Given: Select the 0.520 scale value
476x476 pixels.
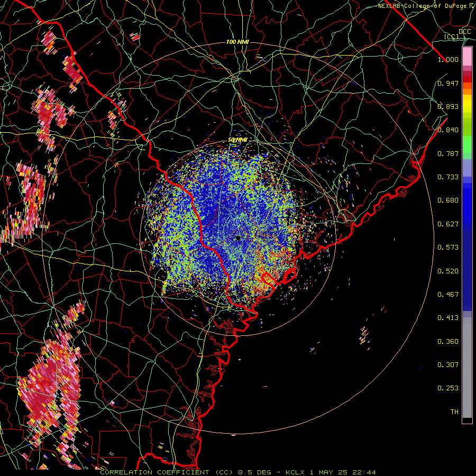Looking at the screenshot, I should (448, 271).
